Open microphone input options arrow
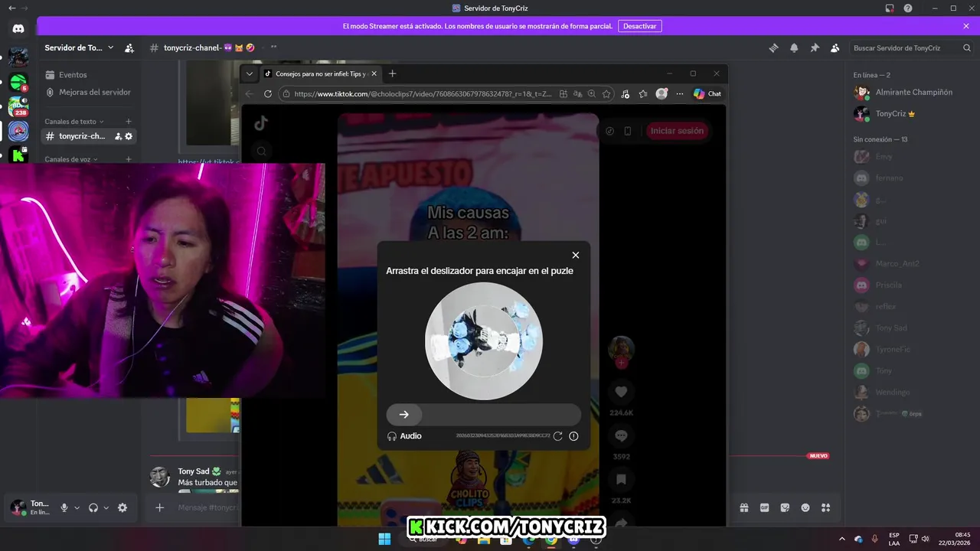 coord(77,507)
